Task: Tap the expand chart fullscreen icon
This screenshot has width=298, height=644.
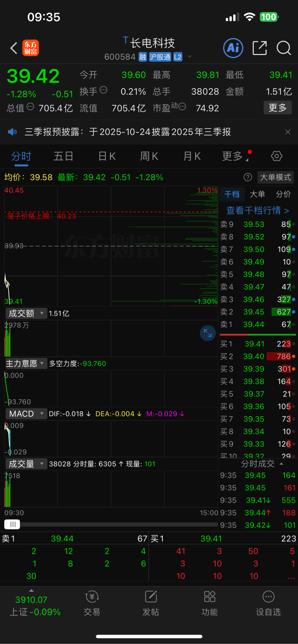Action: [x=208, y=333]
